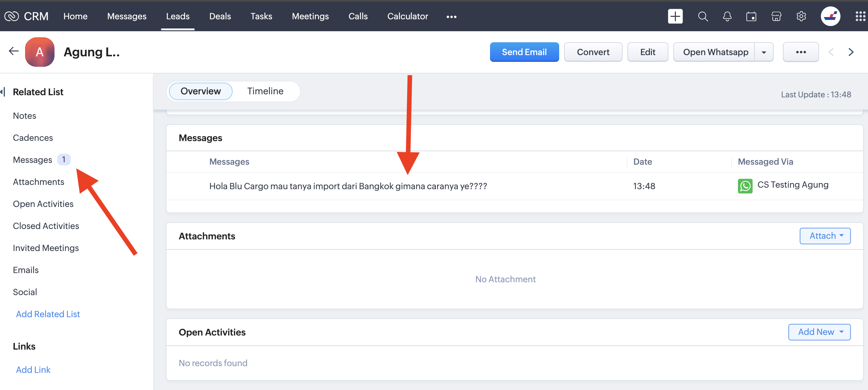Switch to the Overview toggle view

[200, 91]
